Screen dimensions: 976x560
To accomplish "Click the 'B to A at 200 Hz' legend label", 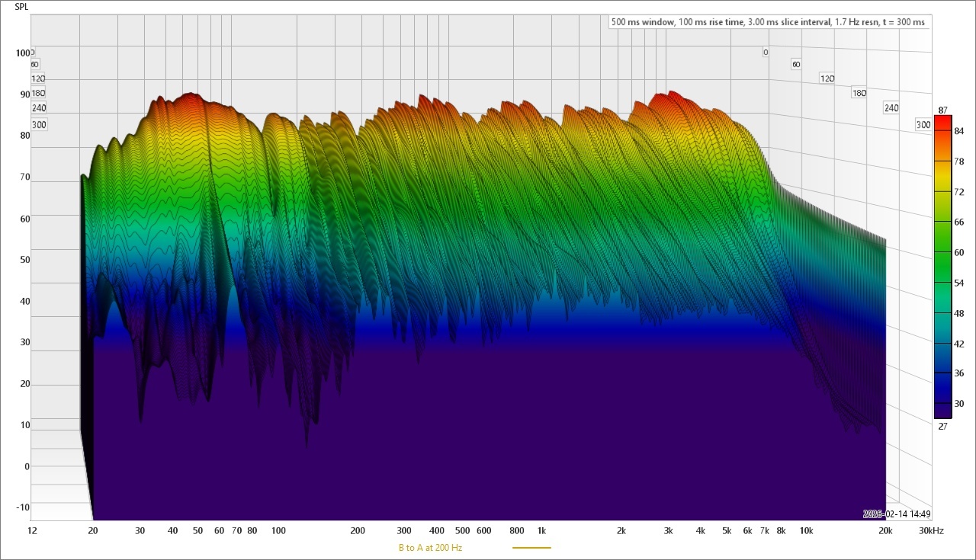I will click(430, 548).
